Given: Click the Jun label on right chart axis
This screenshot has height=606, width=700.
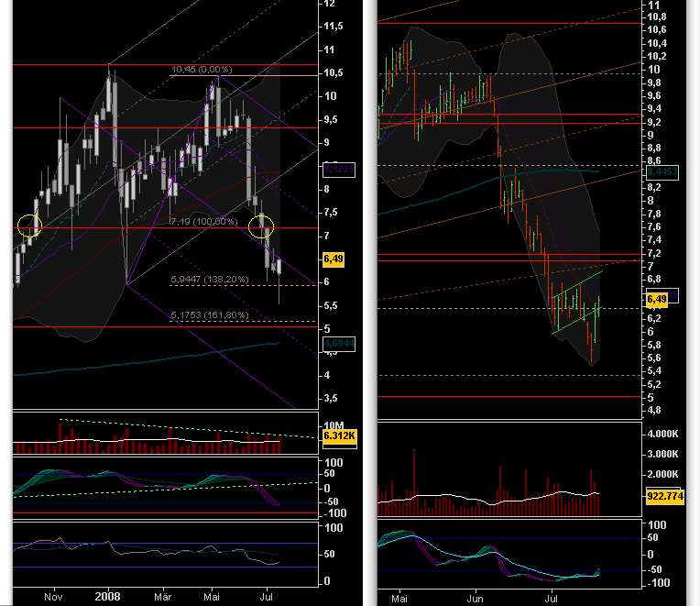Looking at the screenshot, I should coord(475,599).
